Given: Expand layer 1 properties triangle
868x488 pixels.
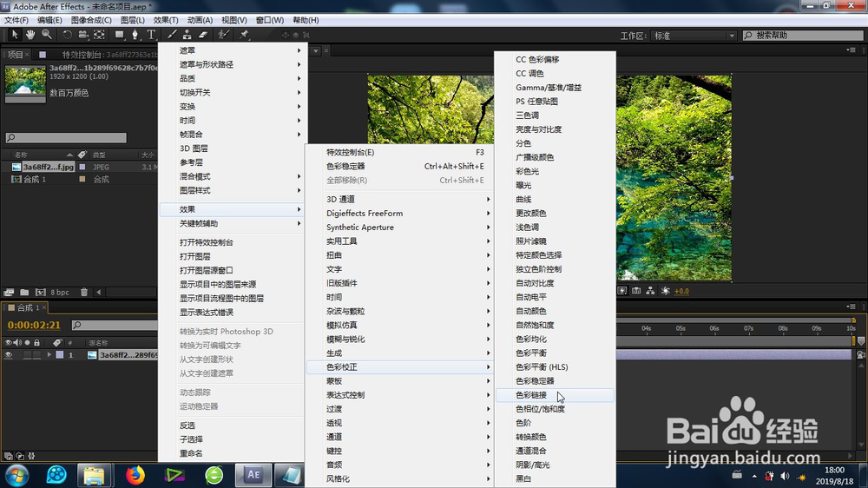Looking at the screenshot, I should coord(49,355).
